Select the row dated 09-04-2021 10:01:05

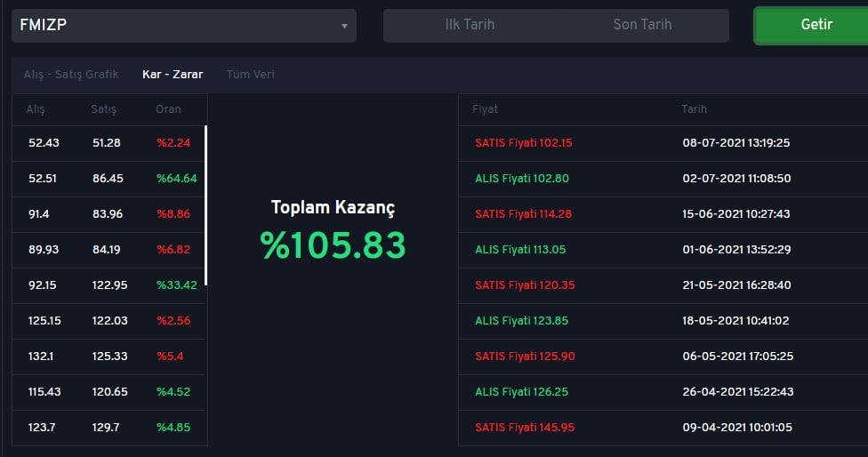(x=663, y=428)
